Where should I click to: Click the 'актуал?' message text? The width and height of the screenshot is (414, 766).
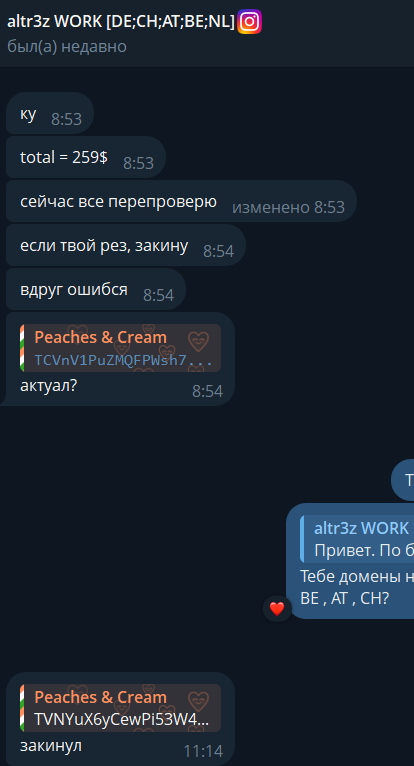pos(48,385)
